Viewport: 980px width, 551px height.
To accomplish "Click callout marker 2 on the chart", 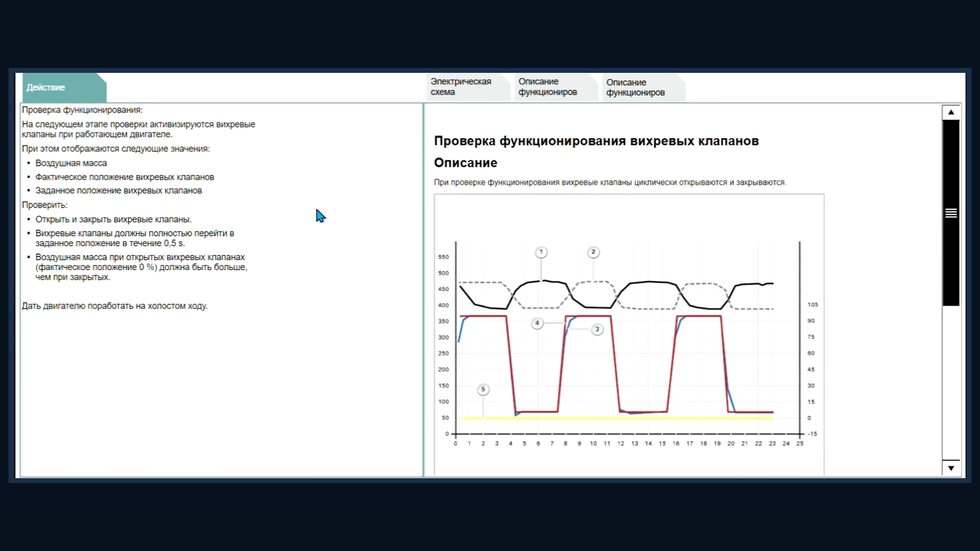I will [x=593, y=252].
